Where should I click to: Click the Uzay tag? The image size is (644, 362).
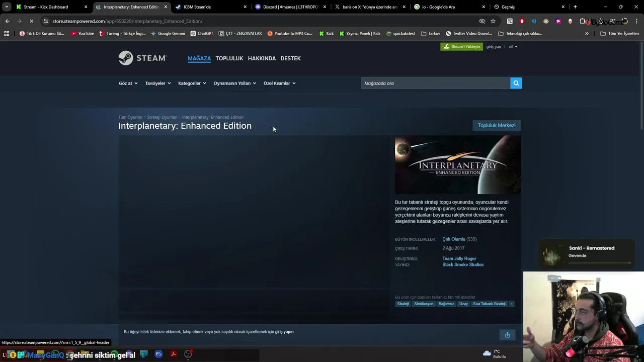pyautogui.click(x=463, y=304)
